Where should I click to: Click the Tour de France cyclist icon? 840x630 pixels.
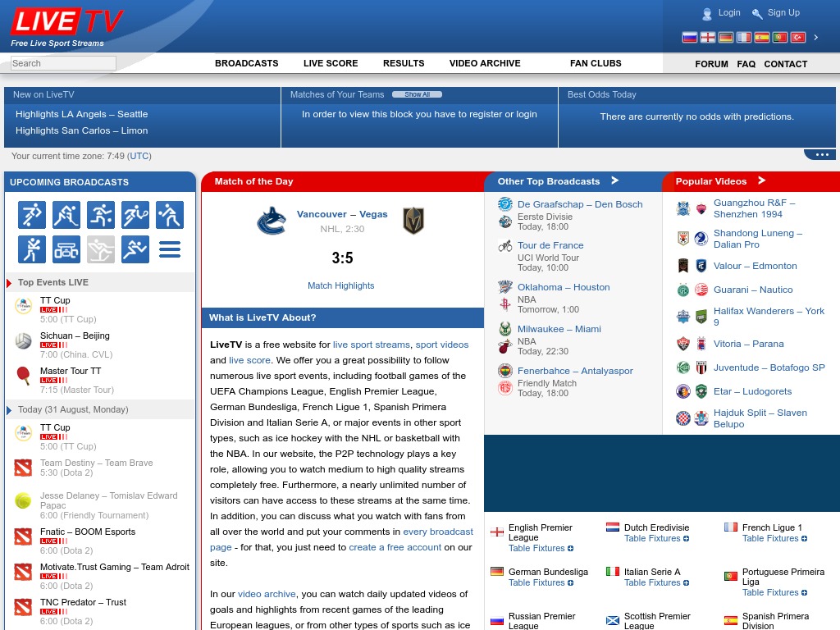pyautogui.click(x=504, y=246)
